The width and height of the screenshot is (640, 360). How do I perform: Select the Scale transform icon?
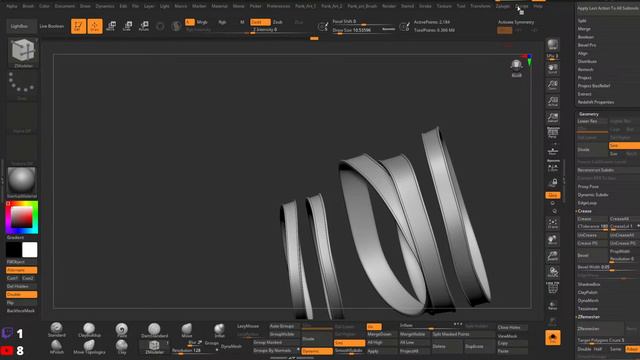point(127,26)
